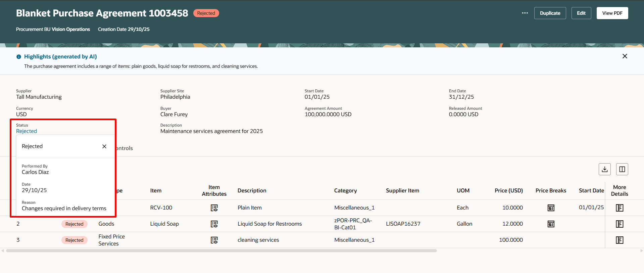Click the UOM column header
The height and width of the screenshot is (273, 644).
tap(463, 190)
